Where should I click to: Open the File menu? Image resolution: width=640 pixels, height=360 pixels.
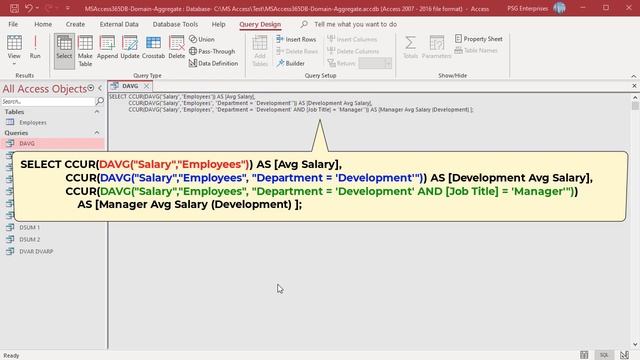13,24
